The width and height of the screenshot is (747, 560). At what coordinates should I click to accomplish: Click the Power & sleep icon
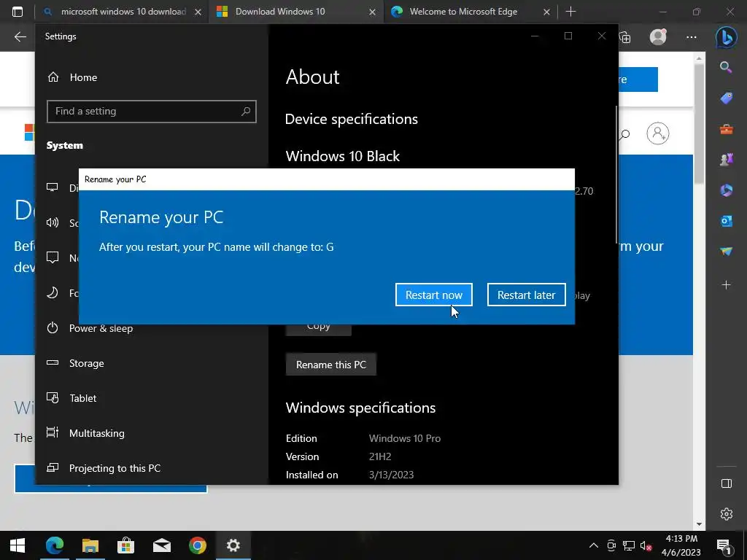[x=53, y=327]
